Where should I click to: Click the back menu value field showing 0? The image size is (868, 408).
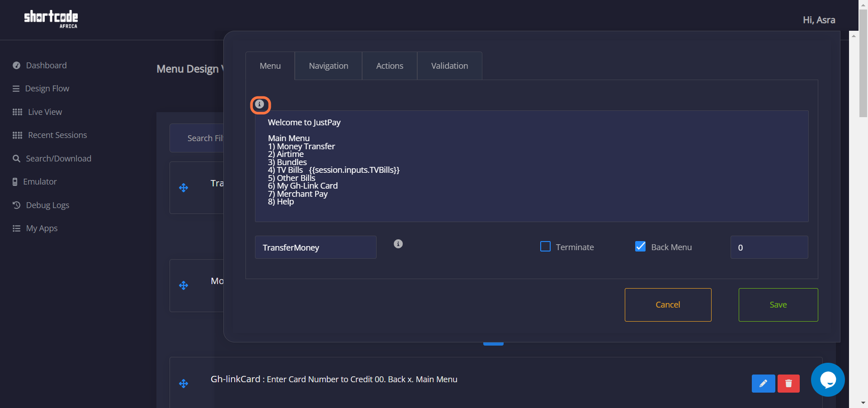pyautogui.click(x=769, y=247)
